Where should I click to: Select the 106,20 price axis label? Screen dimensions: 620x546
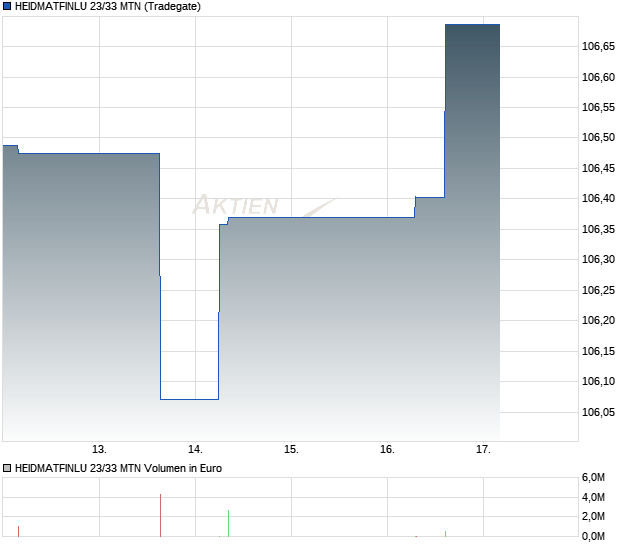point(598,320)
